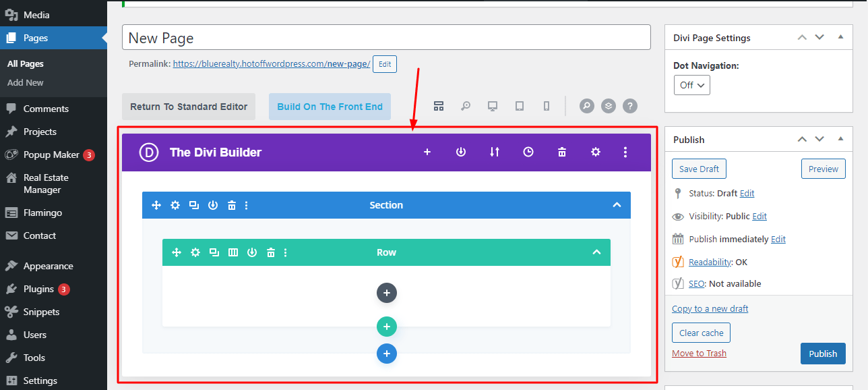Screen dimensions: 868x390
Task: Click Return To Standard Editor button
Action: (x=189, y=107)
